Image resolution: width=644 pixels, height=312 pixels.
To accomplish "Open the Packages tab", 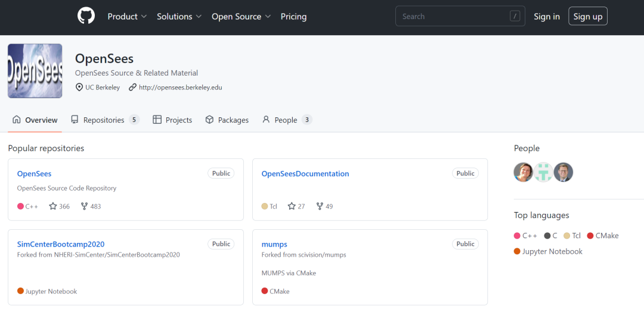I will tap(227, 120).
